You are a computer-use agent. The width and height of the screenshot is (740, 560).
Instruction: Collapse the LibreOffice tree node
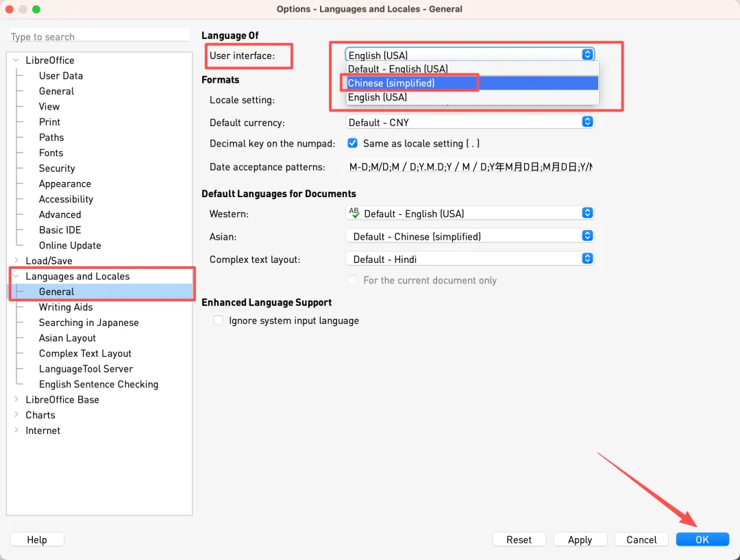tap(16, 60)
